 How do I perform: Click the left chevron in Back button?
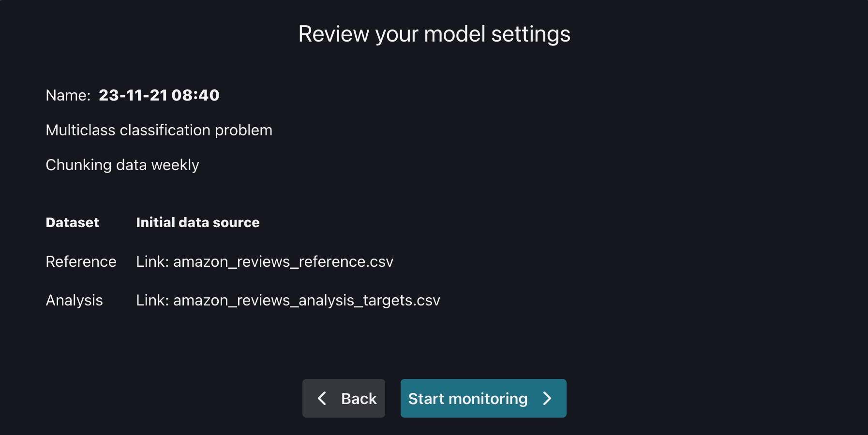(322, 398)
